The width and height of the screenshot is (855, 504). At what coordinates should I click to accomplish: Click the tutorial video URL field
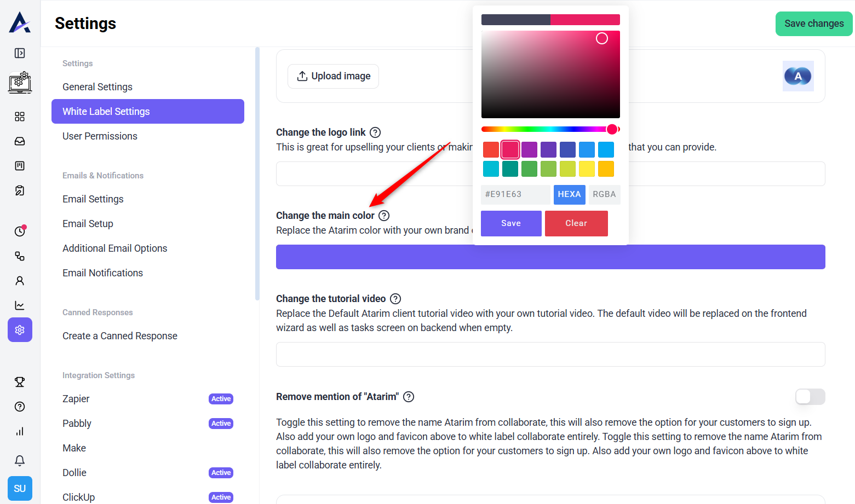point(550,354)
